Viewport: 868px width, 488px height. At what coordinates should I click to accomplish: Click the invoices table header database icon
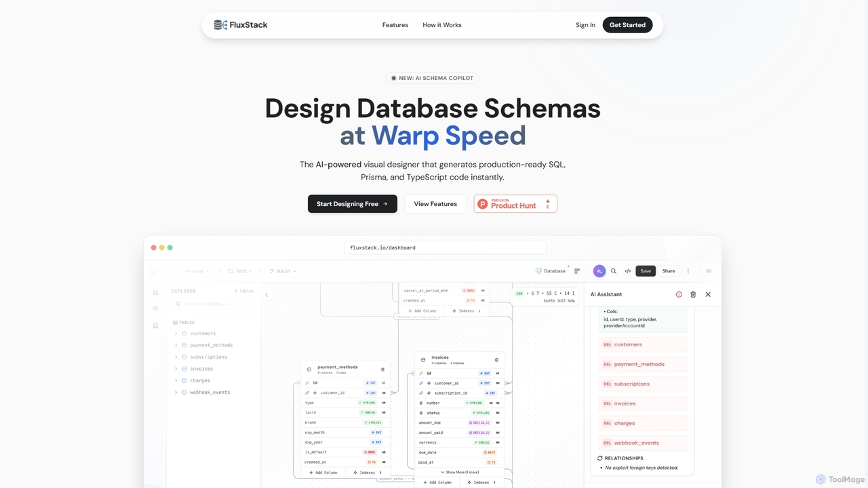423,360
